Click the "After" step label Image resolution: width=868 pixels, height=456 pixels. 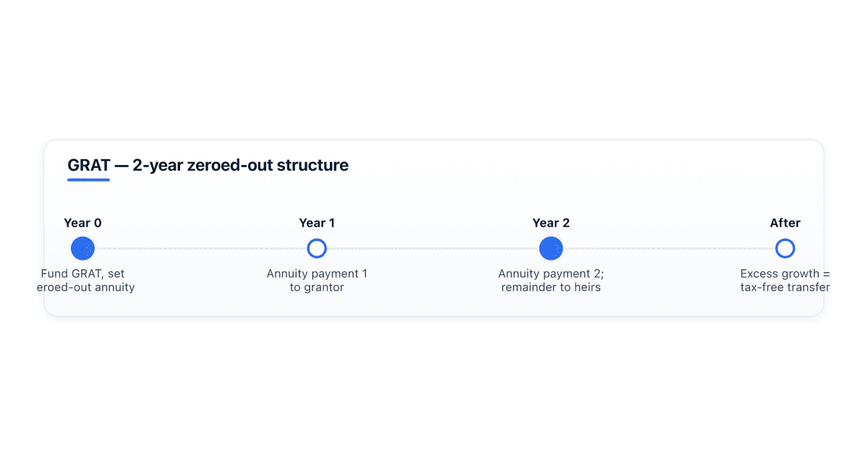coord(785,223)
